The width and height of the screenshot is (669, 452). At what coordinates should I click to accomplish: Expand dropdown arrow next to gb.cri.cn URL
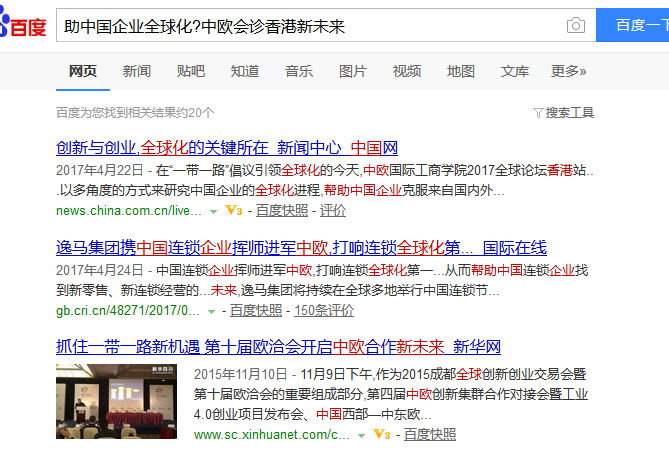click(211, 312)
